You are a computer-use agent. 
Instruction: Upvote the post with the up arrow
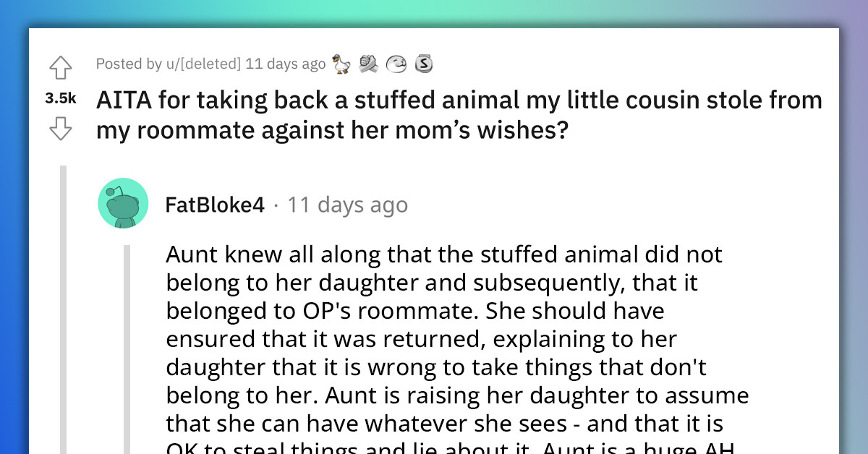click(61, 67)
